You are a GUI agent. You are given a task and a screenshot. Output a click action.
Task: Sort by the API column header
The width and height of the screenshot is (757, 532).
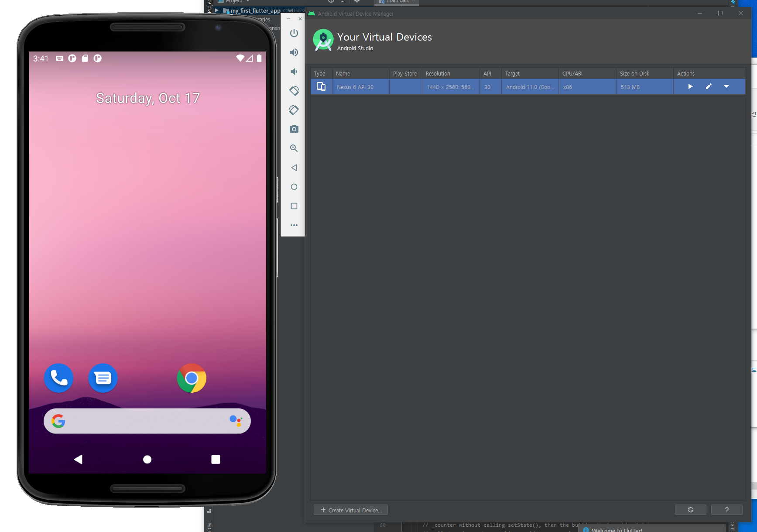(x=490, y=73)
